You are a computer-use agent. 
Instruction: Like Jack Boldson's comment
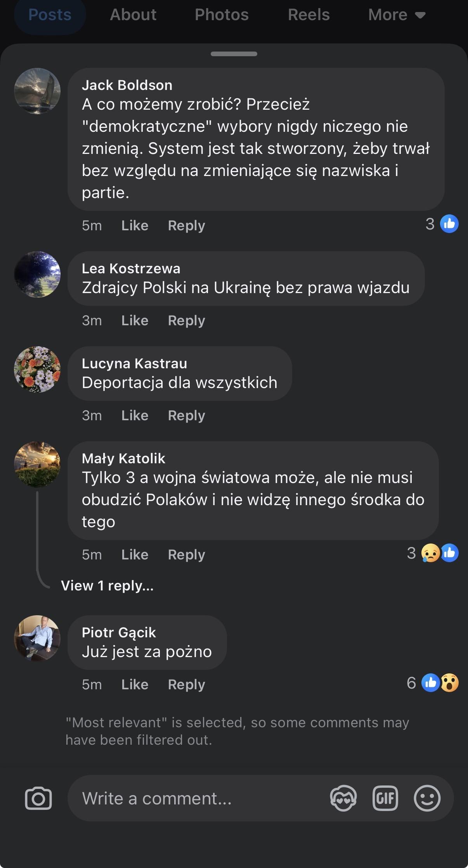coord(135,226)
